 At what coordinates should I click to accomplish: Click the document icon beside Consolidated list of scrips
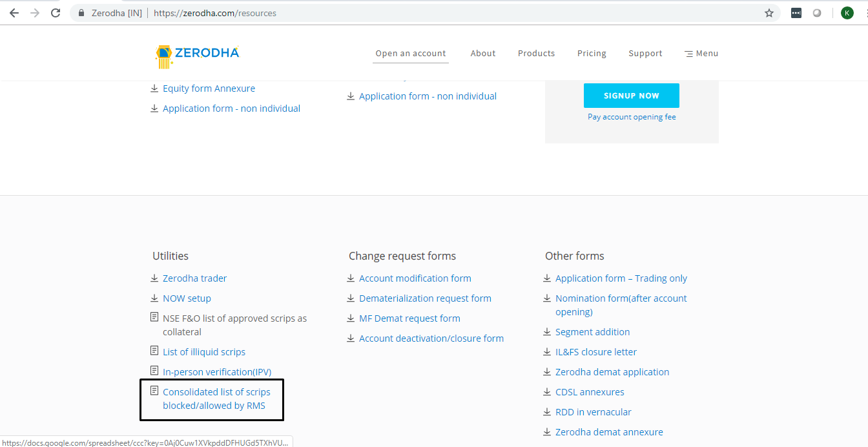(x=154, y=390)
